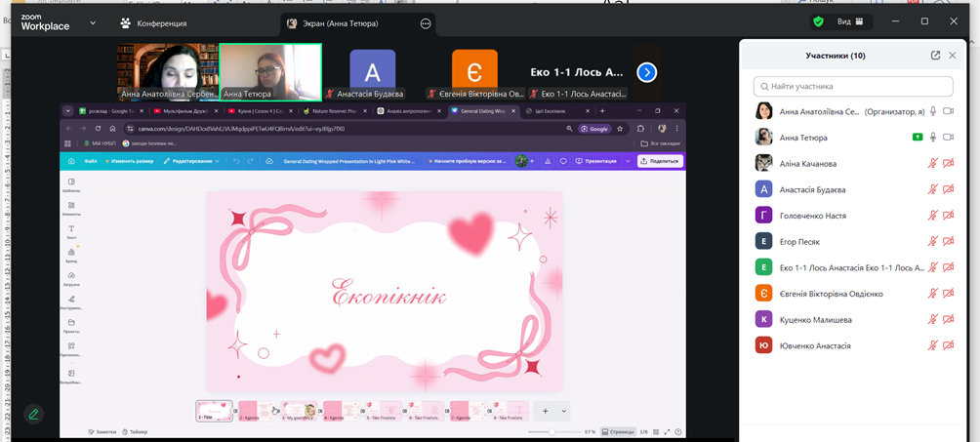This screenshot has height=442, width=980.
Task: Adjust the Canva zoom slider
Action: [551, 431]
